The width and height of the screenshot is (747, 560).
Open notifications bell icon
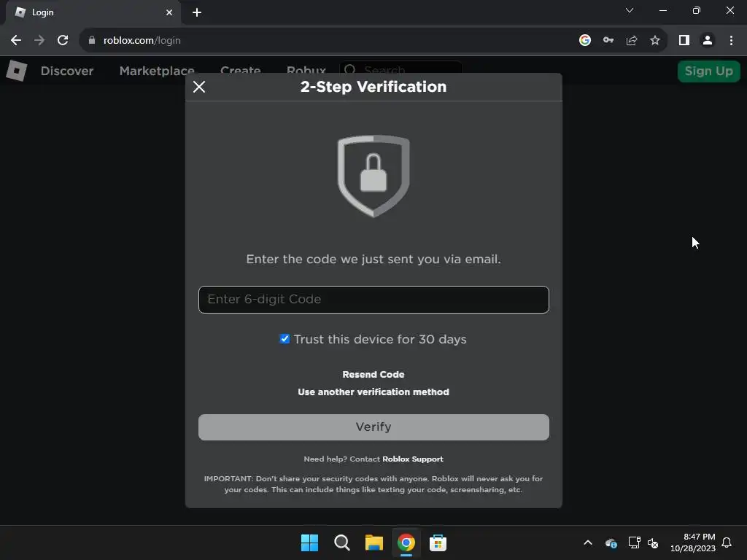[727, 542]
